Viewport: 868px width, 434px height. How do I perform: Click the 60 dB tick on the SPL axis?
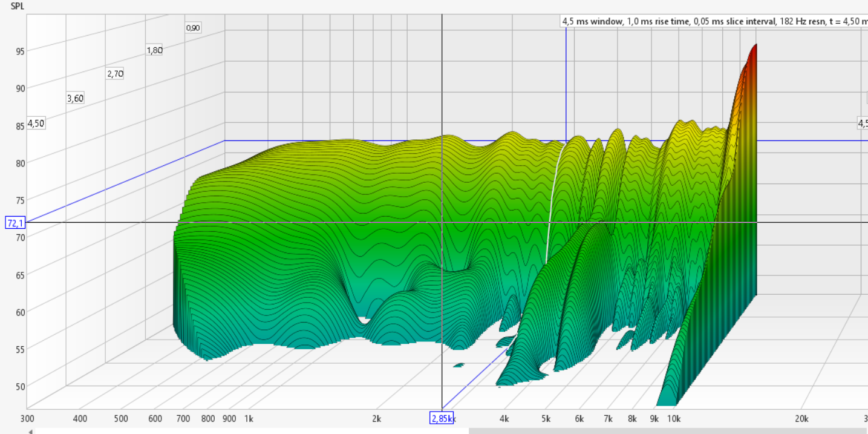(21, 312)
